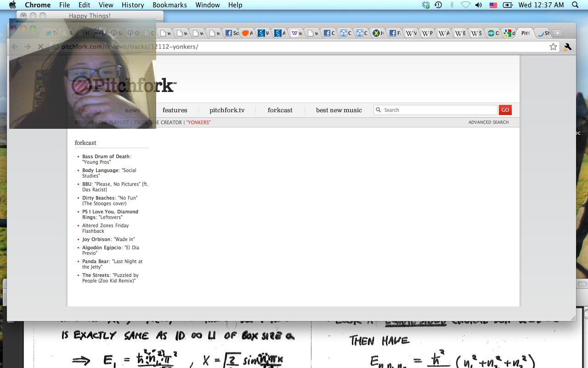Viewport: 588px width, 368px height.
Task: Bookmark this page with the star icon
Action: [x=553, y=46]
